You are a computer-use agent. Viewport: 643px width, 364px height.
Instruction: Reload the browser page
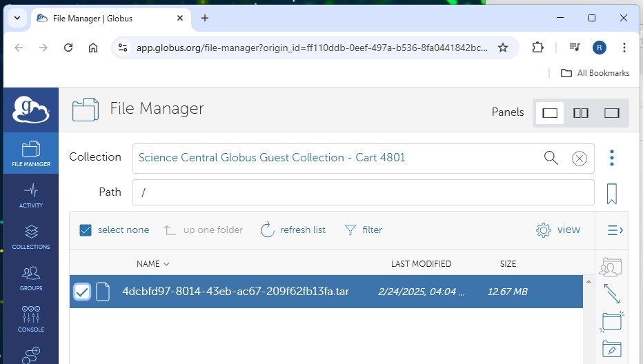coord(68,48)
